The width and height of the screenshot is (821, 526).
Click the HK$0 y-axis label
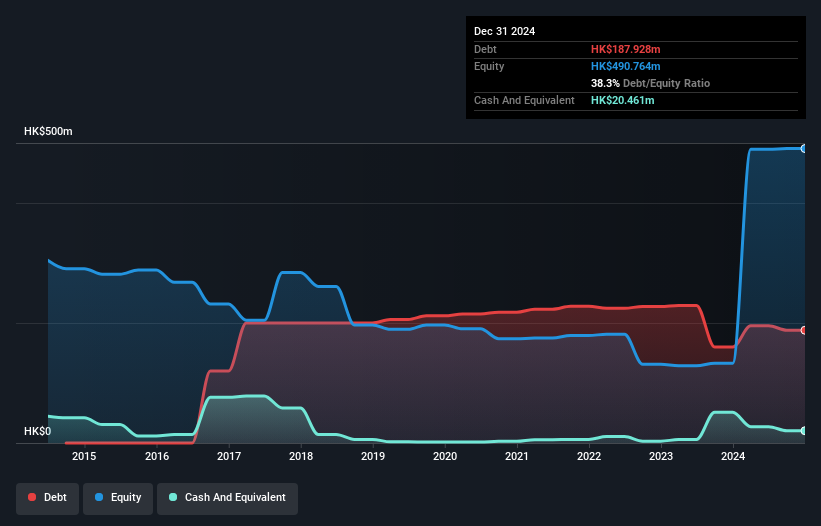[x=38, y=431]
